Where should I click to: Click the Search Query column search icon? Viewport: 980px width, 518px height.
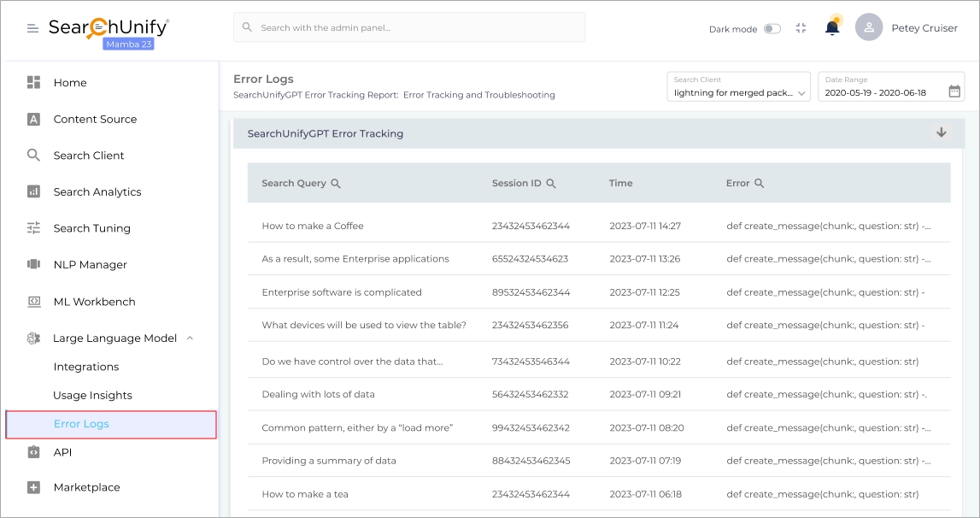point(336,184)
